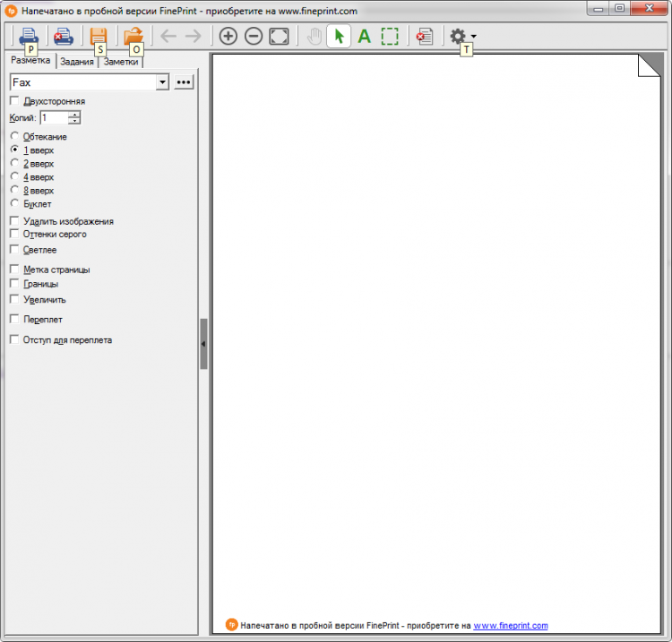Increase copies with spinner up arrow

[74, 115]
